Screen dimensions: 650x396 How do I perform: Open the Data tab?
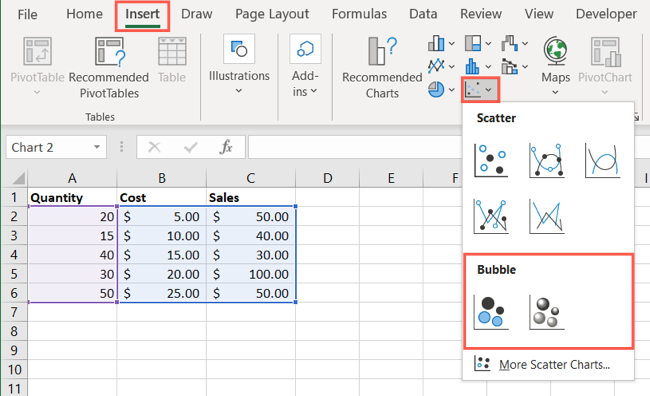pos(423,14)
